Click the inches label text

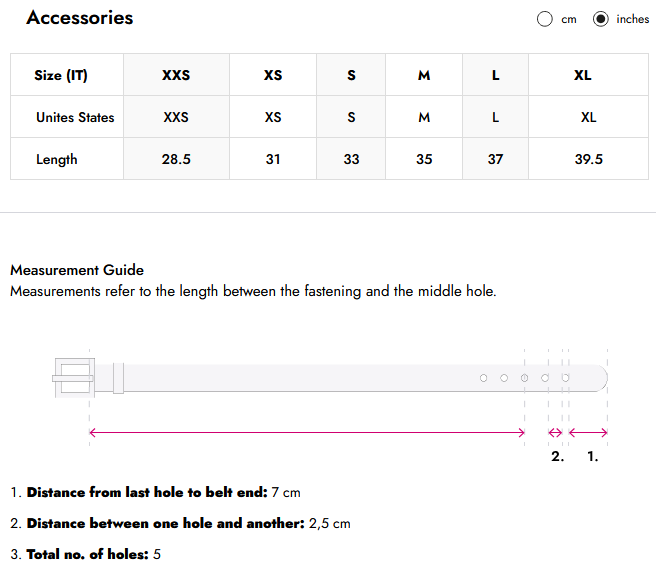pos(633,19)
